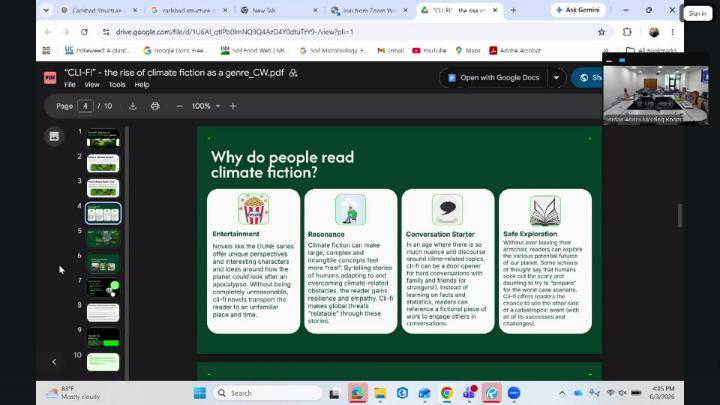This screenshot has width=720, height=405.
Task: Open a new browser tab with plus button
Action: click(513, 10)
